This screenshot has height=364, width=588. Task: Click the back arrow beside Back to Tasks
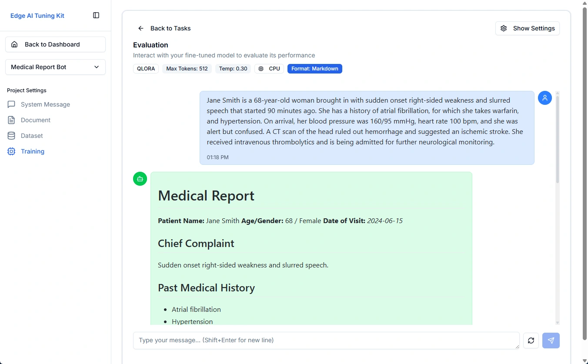pos(141,28)
